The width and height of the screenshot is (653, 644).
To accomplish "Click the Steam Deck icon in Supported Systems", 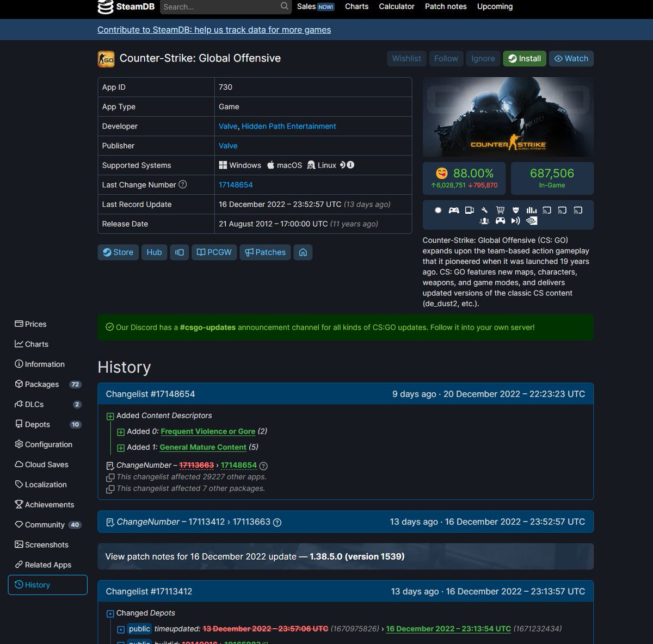I will point(343,165).
